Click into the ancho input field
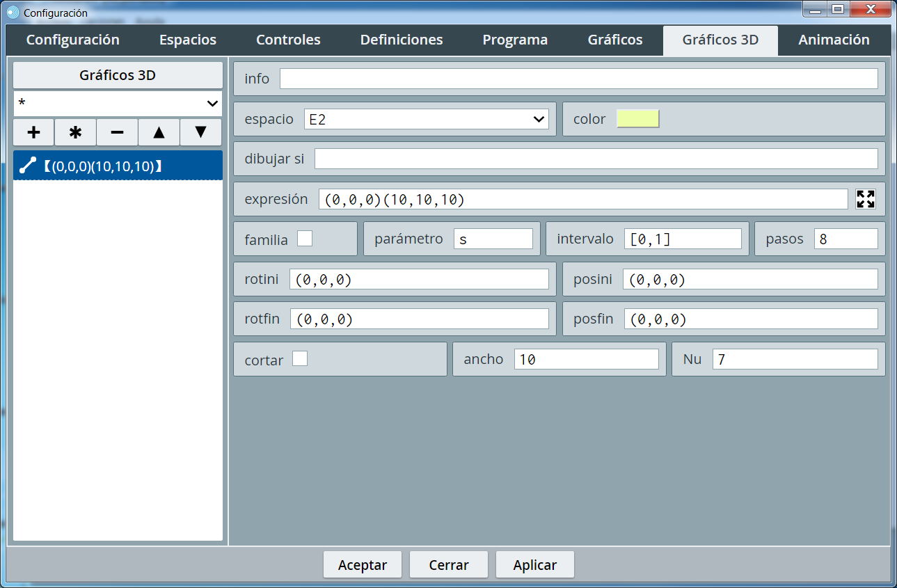The image size is (897, 588). coord(586,360)
